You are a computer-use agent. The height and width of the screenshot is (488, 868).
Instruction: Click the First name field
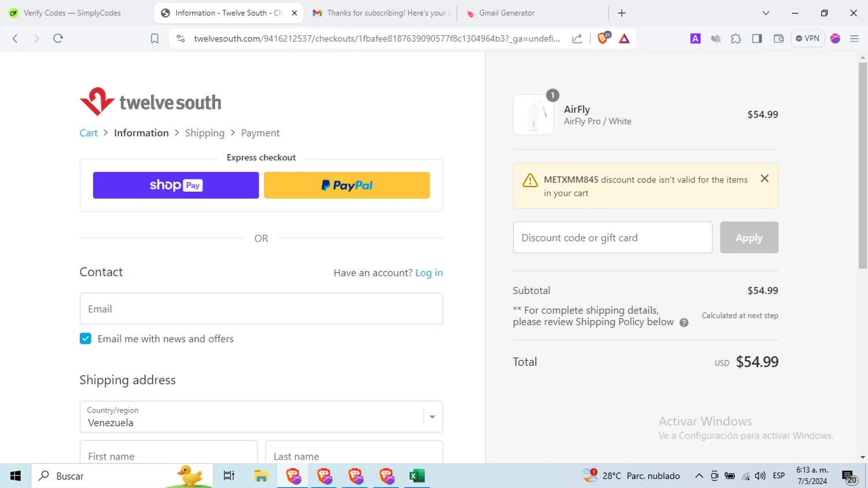coord(168,452)
